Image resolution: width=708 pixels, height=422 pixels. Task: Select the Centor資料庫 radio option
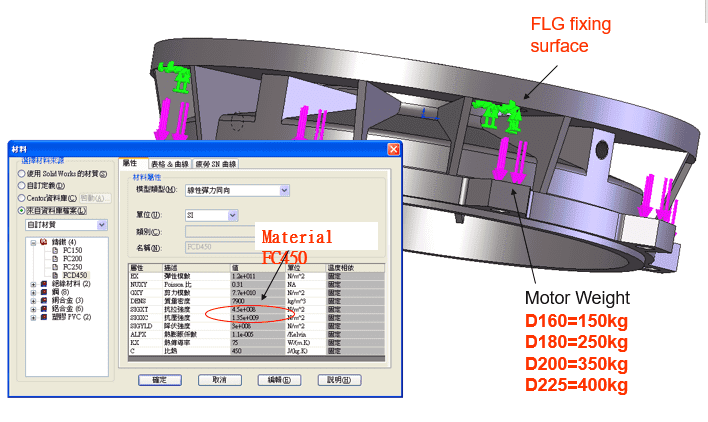coord(22,198)
